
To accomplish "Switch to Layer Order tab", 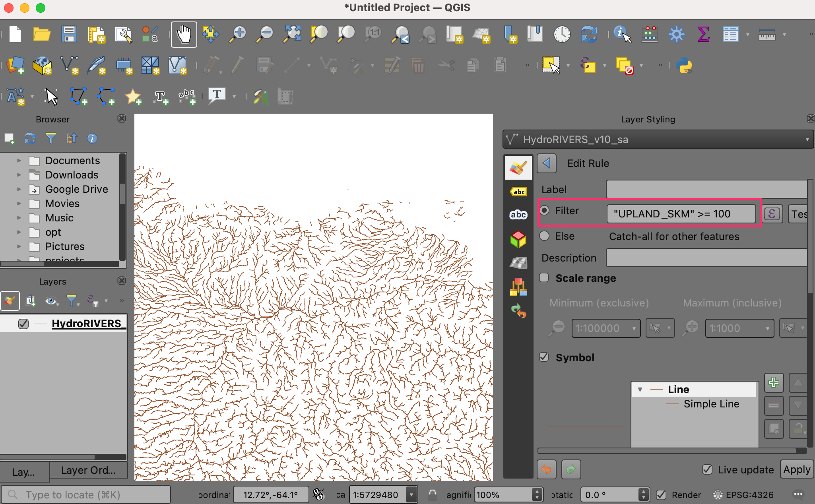I will [88, 471].
